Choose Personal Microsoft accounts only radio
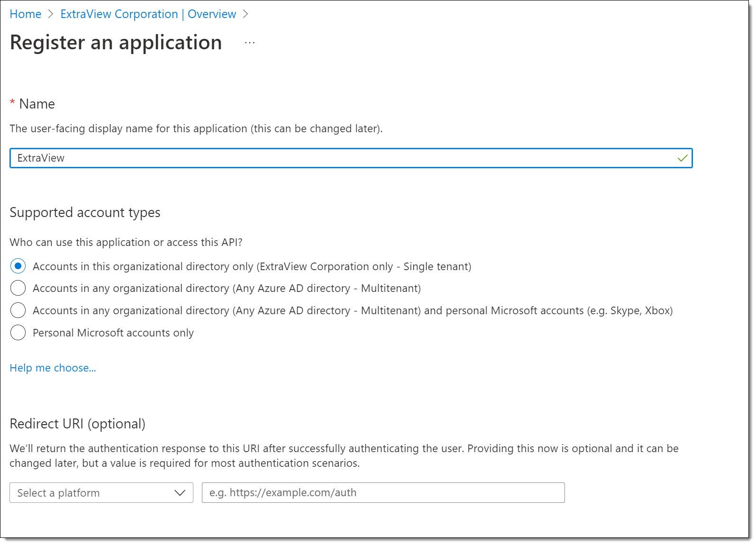 pos(18,333)
